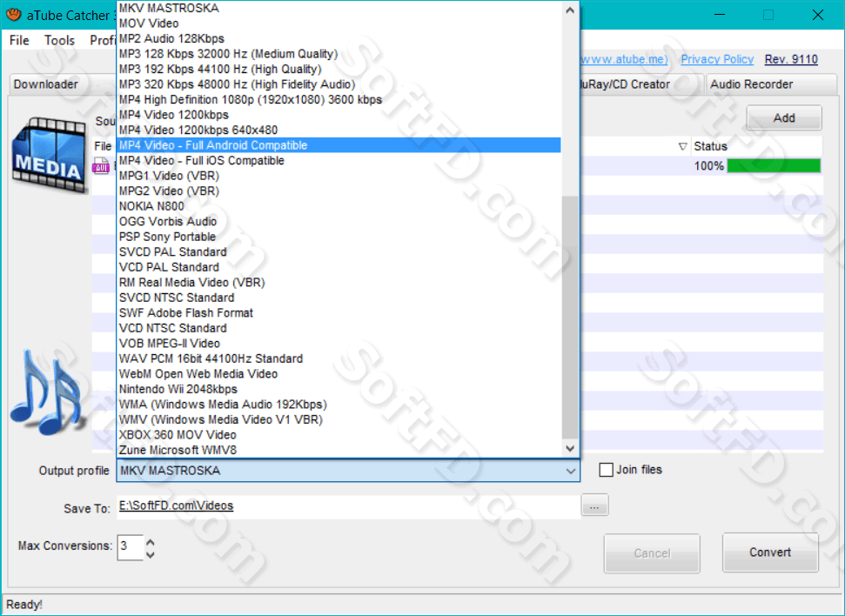Choose SVCD NTSC Standard profile
The image size is (845, 616).
(x=339, y=298)
